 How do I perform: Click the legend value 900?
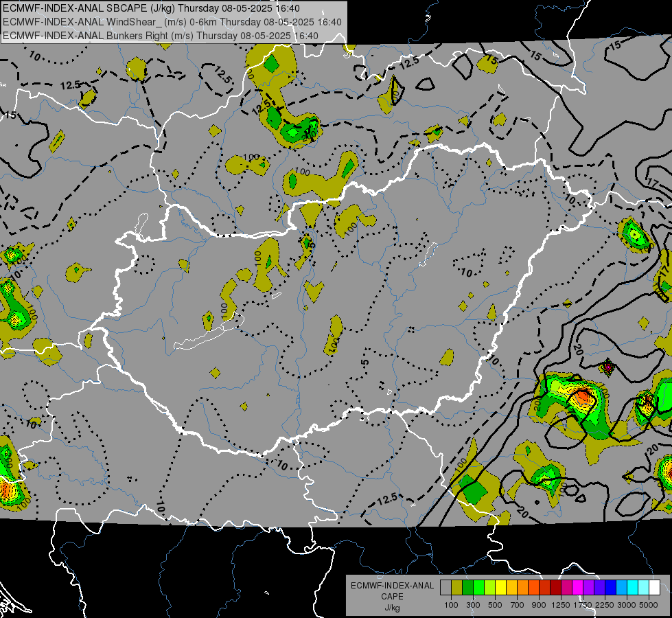pos(539,605)
